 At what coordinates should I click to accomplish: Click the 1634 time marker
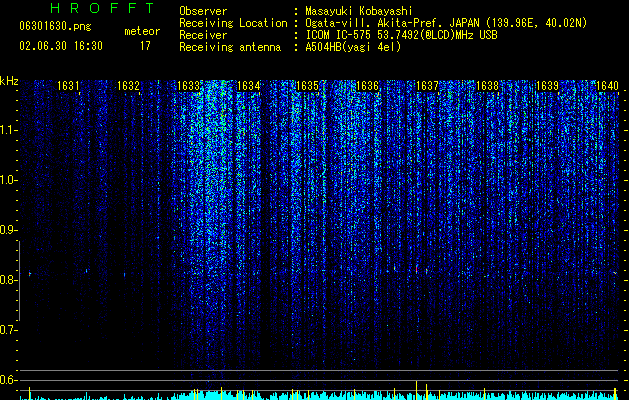point(248,86)
